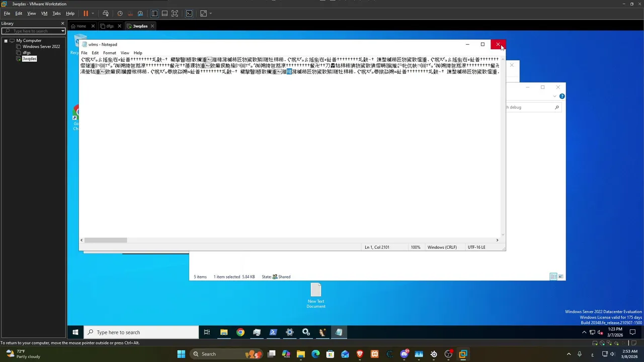Click the File Explorer help icon
This screenshot has height=362, width=644.
(562, 96)
